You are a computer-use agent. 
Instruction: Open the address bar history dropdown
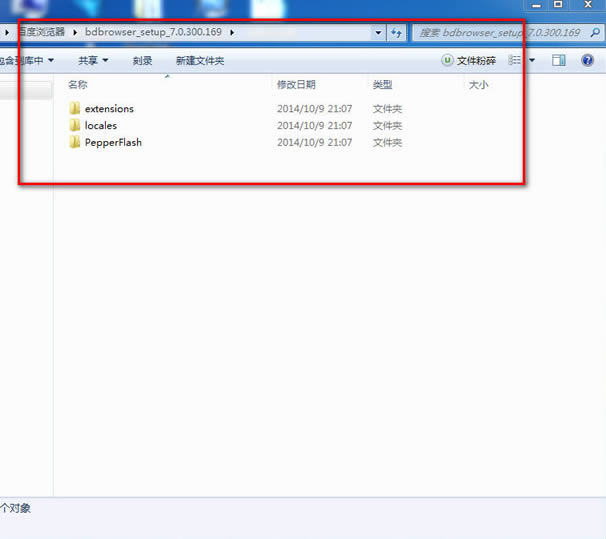[378, 33]
